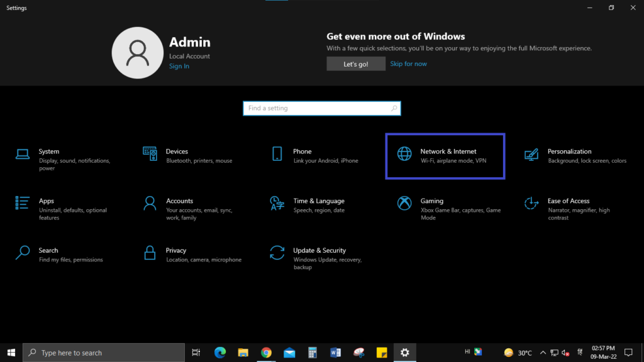
Task: Click the taskbar Type here to search box
Action: click(104, 353)
